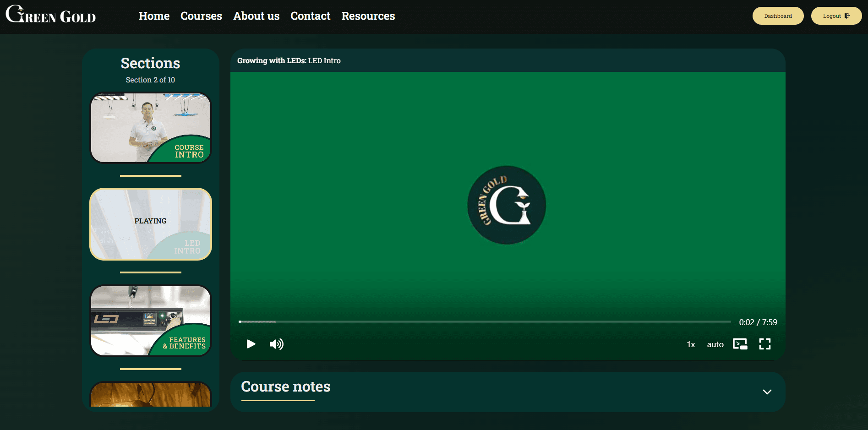Select the currently playing LED Intro thumbnail
The height and width of the screenshot is (430, 868).
(x=151, y=224)
